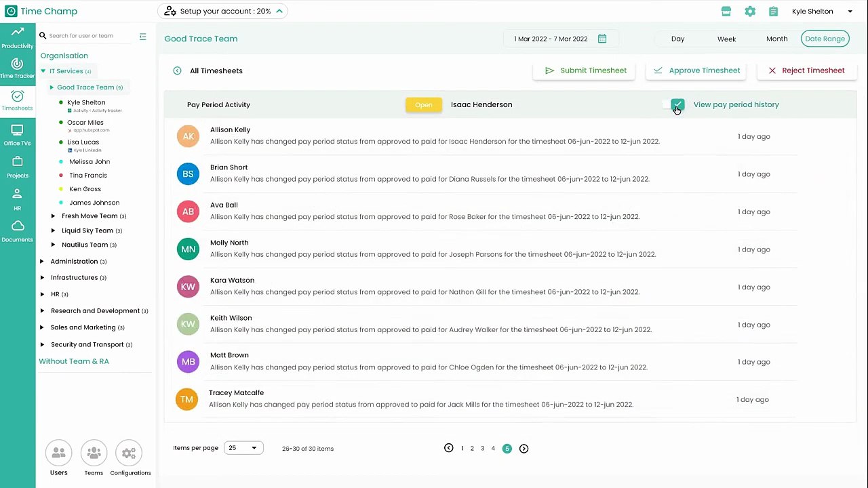Click Ava Ball AB avatar
The image size is (868, 488).
coord(189,211)
